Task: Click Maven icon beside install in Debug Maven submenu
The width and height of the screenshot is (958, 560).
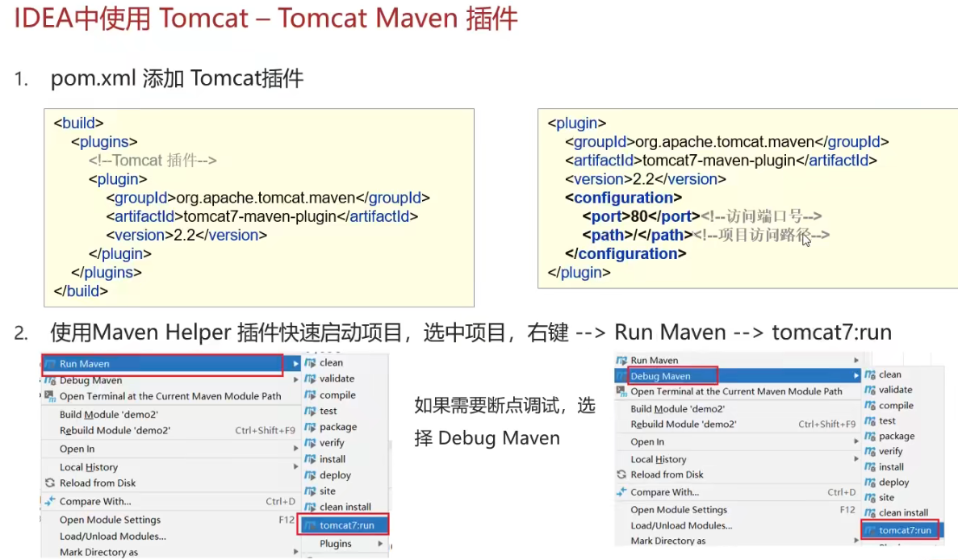Action: (870, 466)
